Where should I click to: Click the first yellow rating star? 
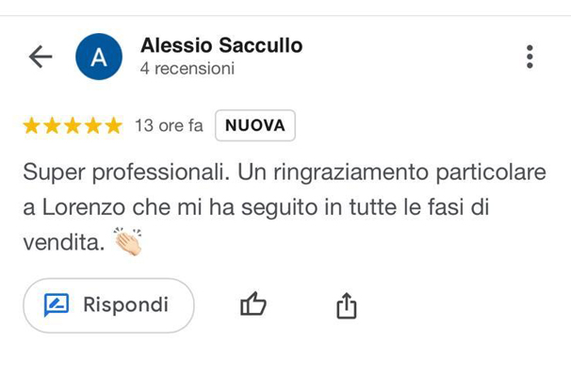tap(31, 125)
